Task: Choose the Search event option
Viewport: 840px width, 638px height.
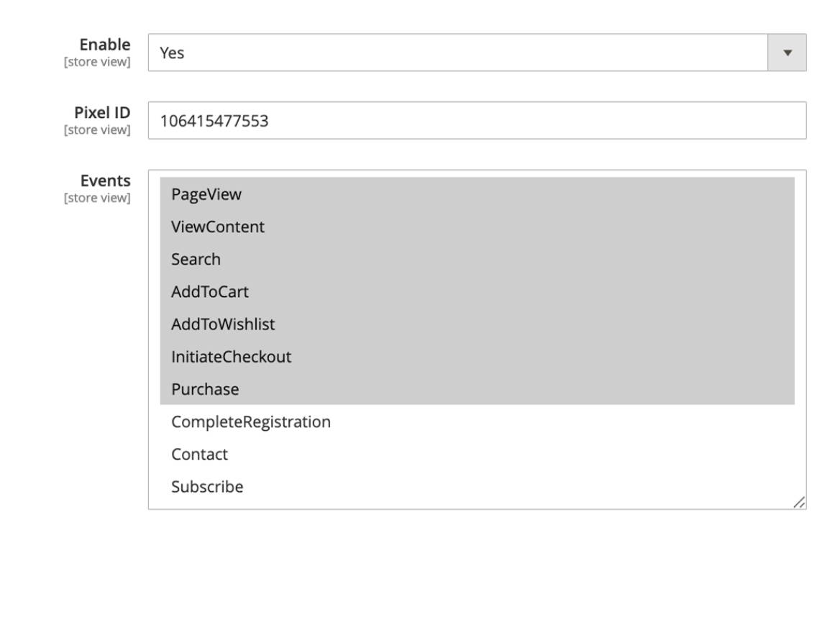Action: 478,259
